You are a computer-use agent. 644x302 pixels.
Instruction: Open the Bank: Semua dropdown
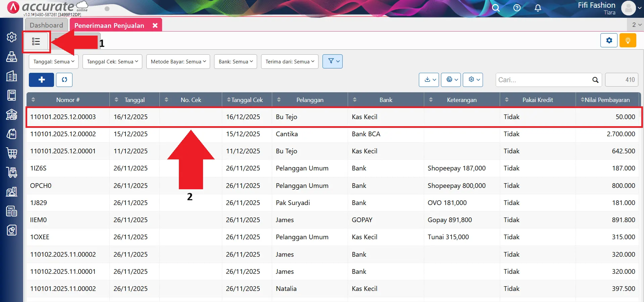coord(235,62)
